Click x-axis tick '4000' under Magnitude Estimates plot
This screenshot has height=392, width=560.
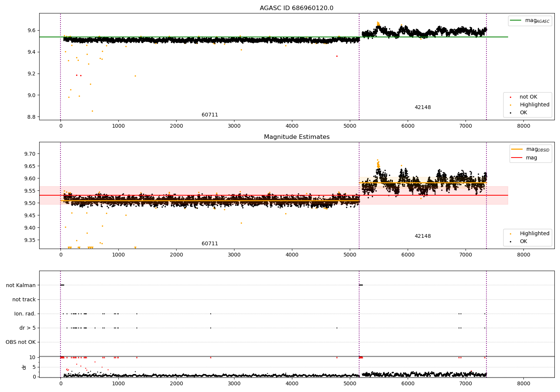point(292,255)
